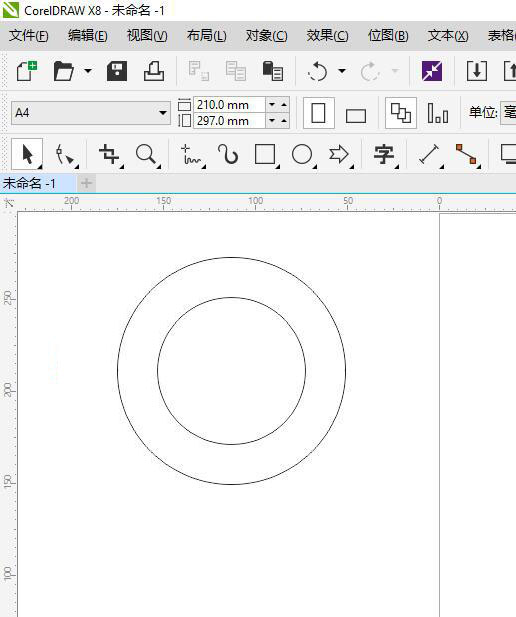Image resolution: width=516 pixels, height=617 pixels.
Task: Toggle apply layout to all pages
Action: click(x=401, y=113)
